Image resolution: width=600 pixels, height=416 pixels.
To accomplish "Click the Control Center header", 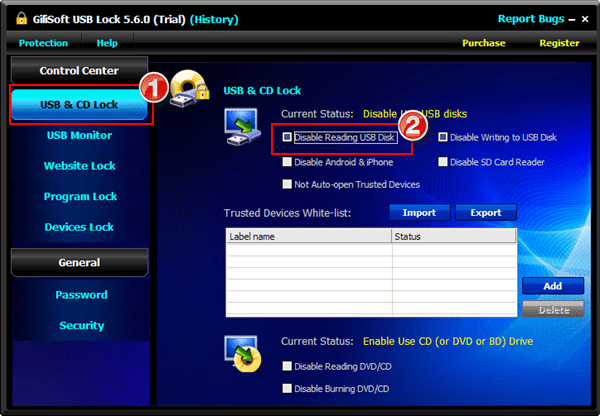I will 79,71.
